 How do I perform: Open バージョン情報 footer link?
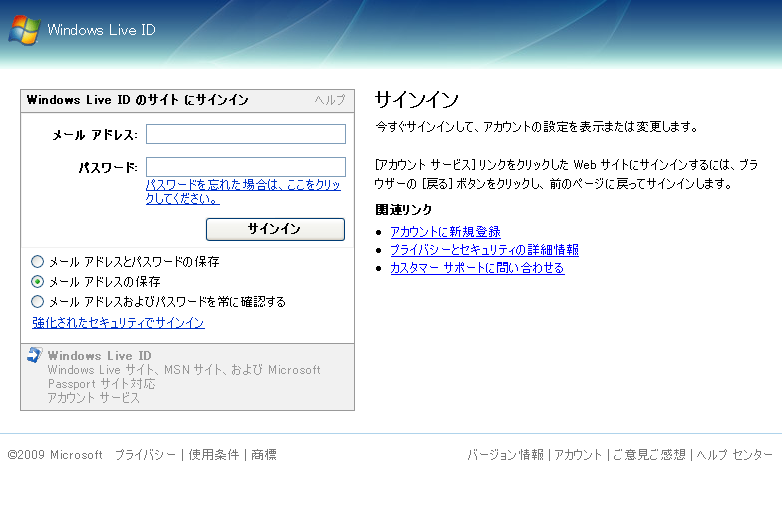[x=505, y=455]
